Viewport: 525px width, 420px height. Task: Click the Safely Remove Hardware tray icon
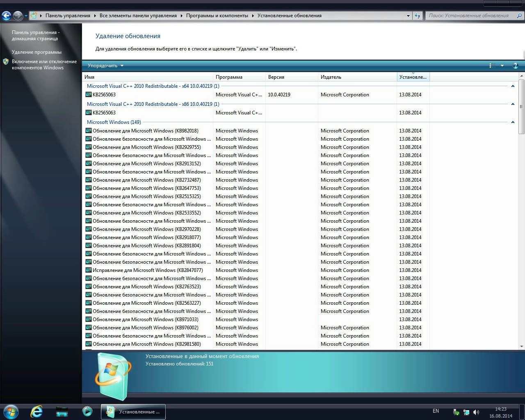point(456,411)
